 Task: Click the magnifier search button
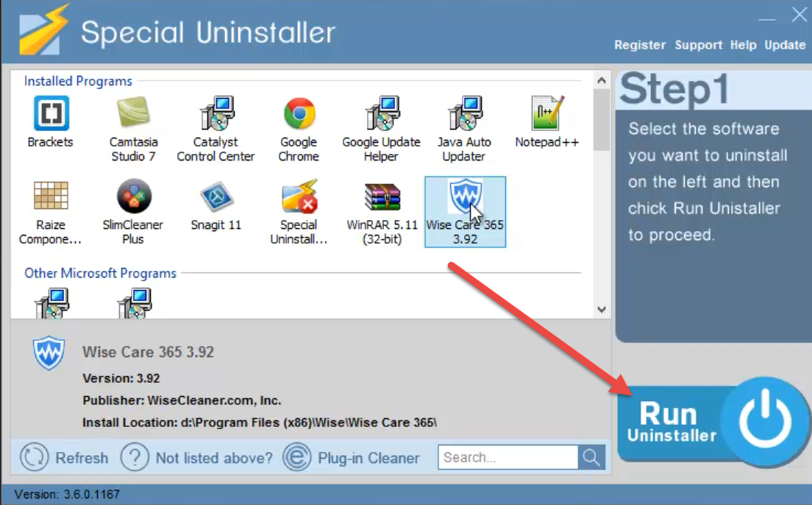[591, 457]
